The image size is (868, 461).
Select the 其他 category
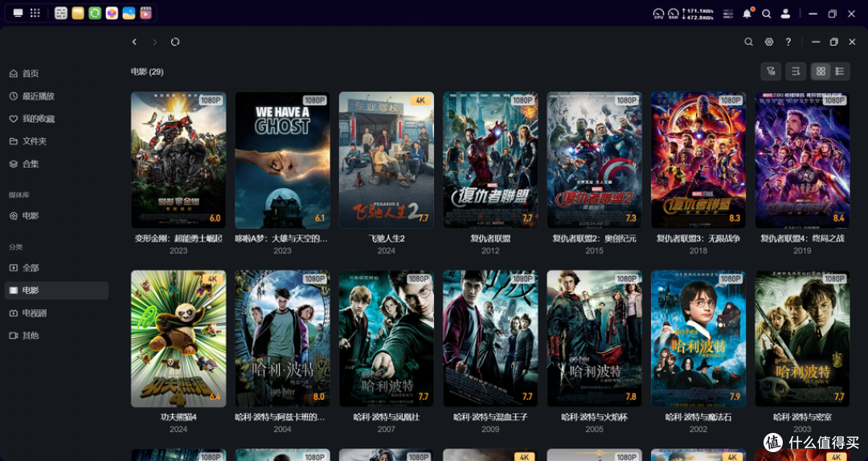tap(56, 336)
